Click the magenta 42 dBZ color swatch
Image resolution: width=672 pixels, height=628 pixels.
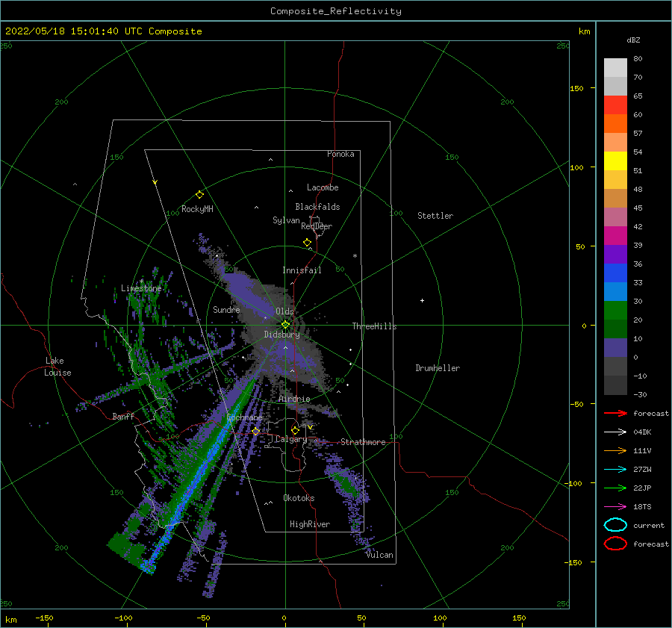[615, 236]
